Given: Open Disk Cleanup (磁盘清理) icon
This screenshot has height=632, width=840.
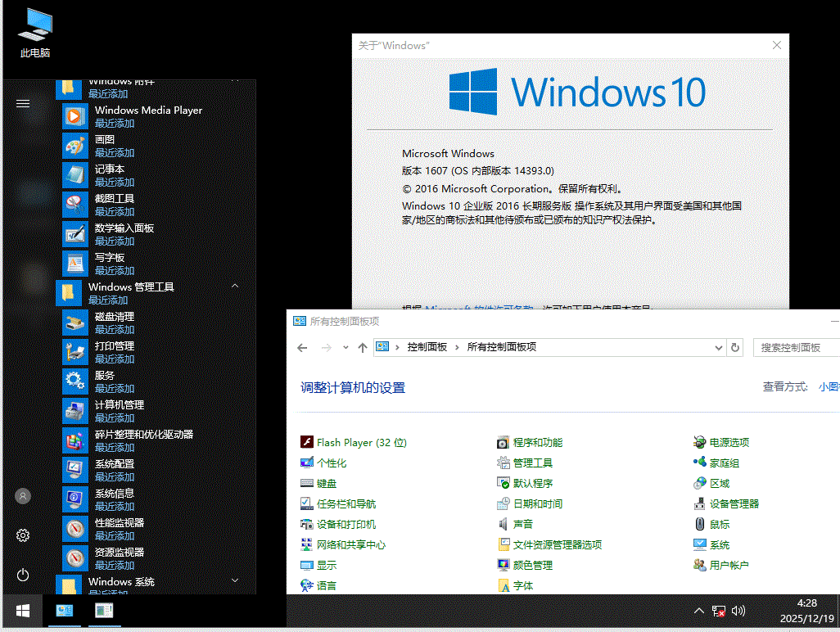Looking at the screenshot, I should (75, 323).
